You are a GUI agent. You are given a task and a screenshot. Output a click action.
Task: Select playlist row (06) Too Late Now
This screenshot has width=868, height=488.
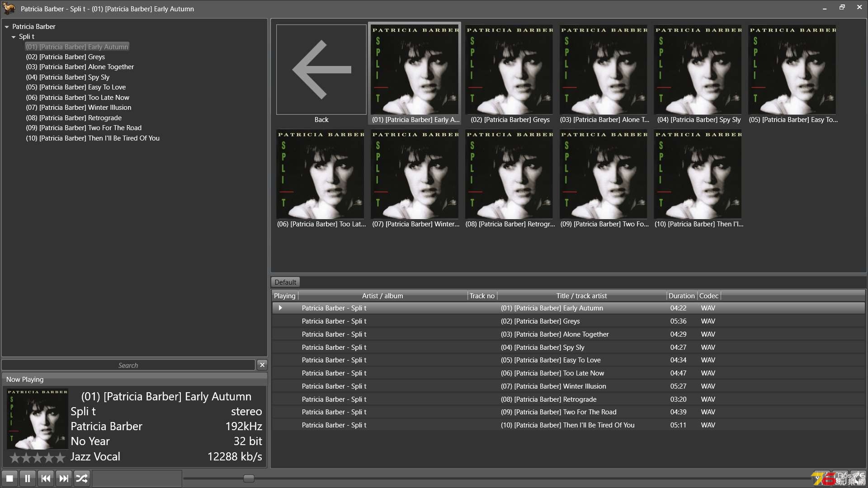568,373
